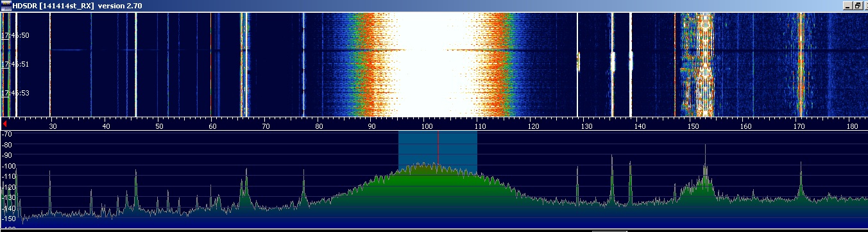Click the -70 dB level label
Screen dimensions: 868x232
pos(7,135)
